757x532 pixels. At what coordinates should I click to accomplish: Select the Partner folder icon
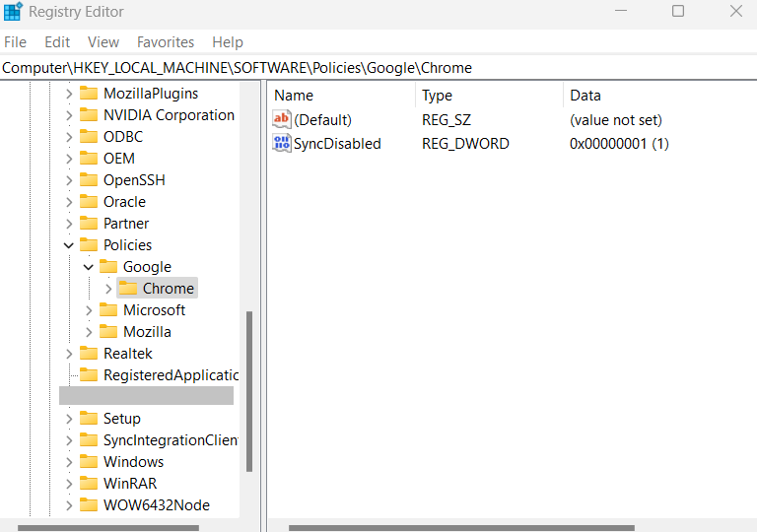89,223
